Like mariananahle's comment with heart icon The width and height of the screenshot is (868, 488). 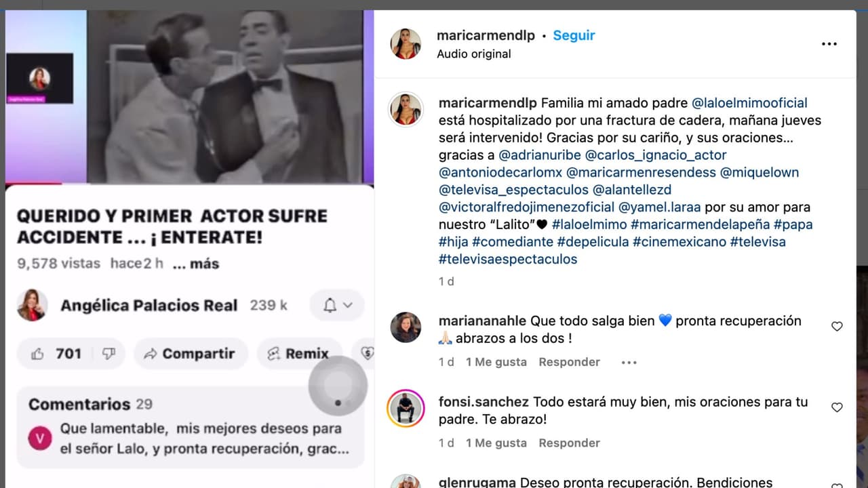tap(837, 327)
